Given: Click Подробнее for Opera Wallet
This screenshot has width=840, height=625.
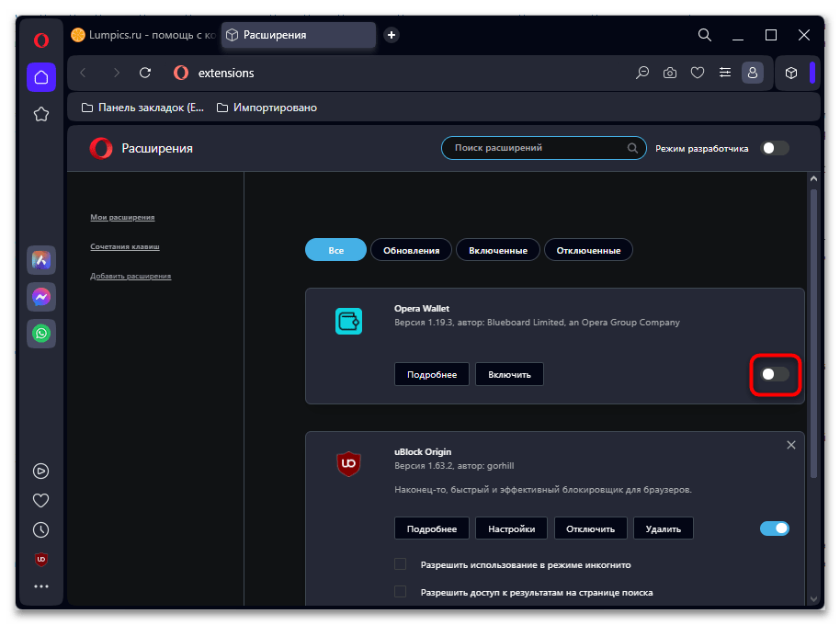Looking at the screenshot, I should pos(432,374).
